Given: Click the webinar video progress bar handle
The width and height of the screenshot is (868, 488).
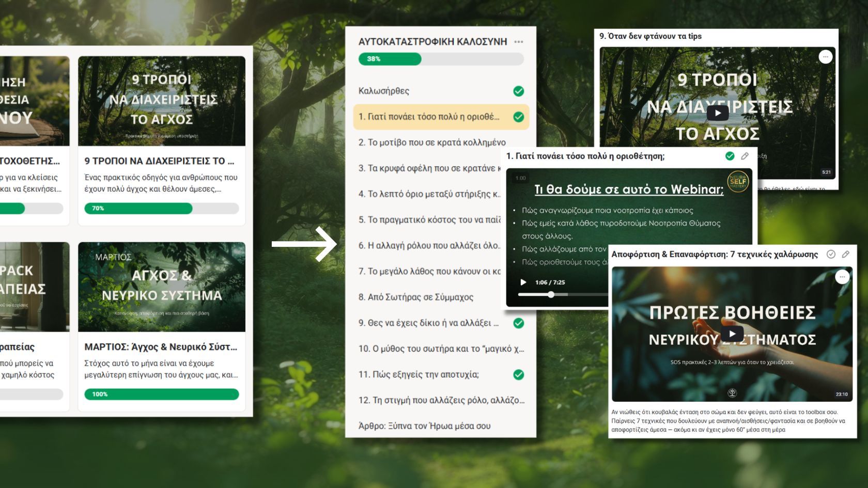Looking at the screenshot, I should [x=551, y=294].
